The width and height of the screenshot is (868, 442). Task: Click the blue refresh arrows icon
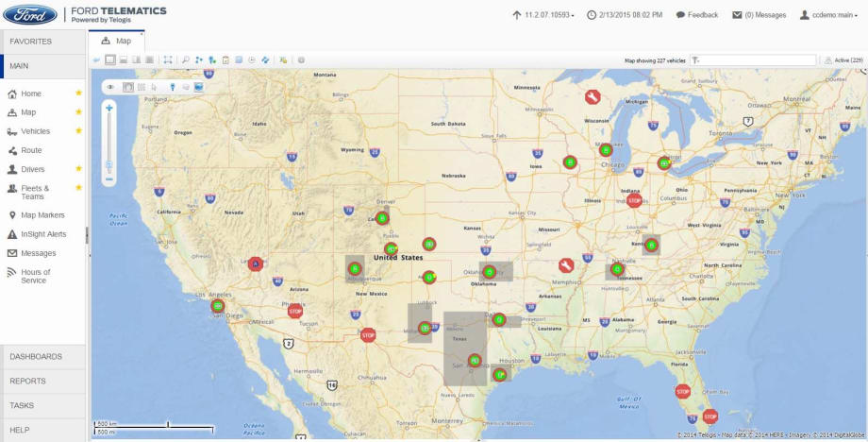(x=265, y=59)
